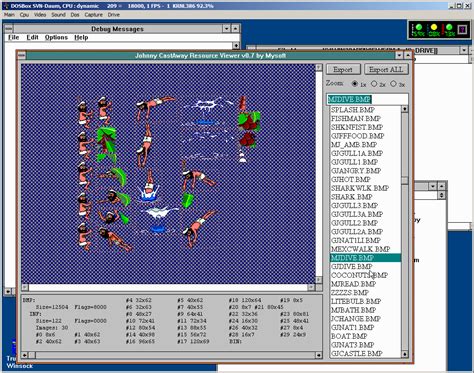
Task: Open the DOSBox Drive menu
Action: click(x=114, y=15)
